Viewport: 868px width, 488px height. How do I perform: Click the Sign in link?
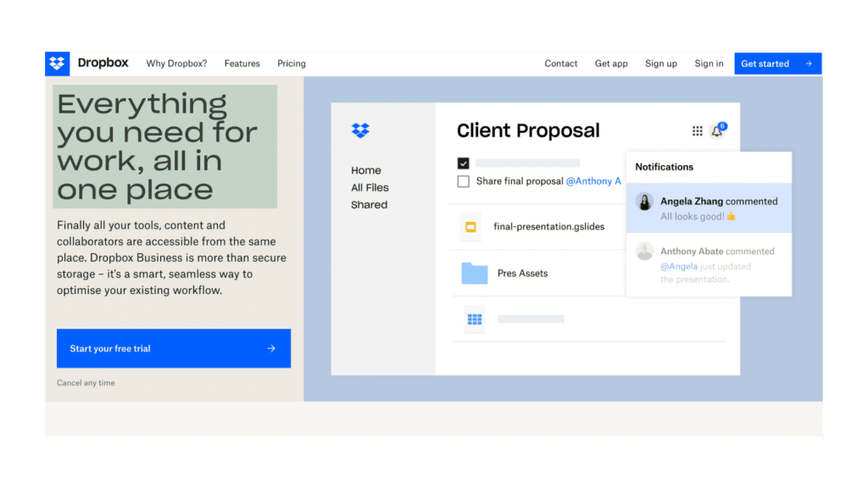click(709, 64)
